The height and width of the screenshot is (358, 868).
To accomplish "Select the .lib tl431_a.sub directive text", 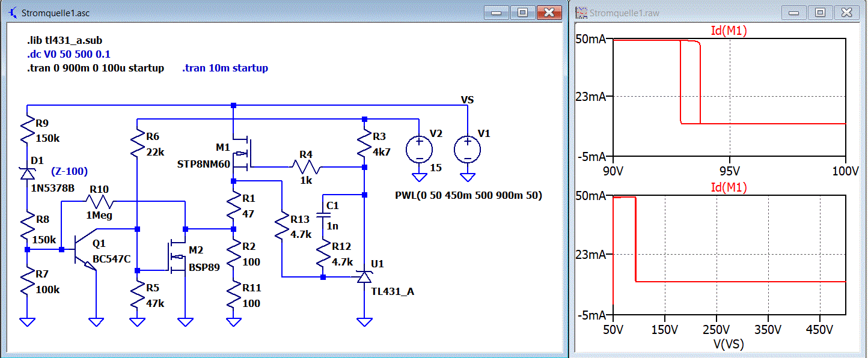I will coord(69,41).
